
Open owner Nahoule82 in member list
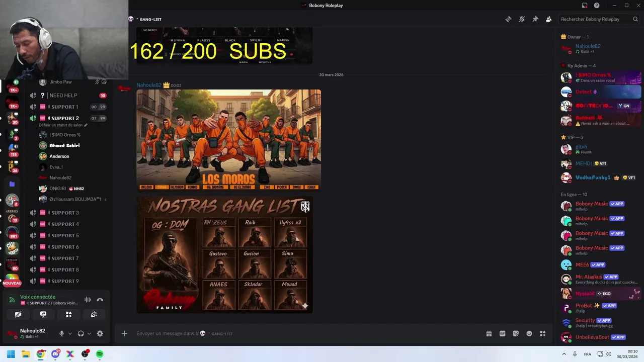coord(601,48)
